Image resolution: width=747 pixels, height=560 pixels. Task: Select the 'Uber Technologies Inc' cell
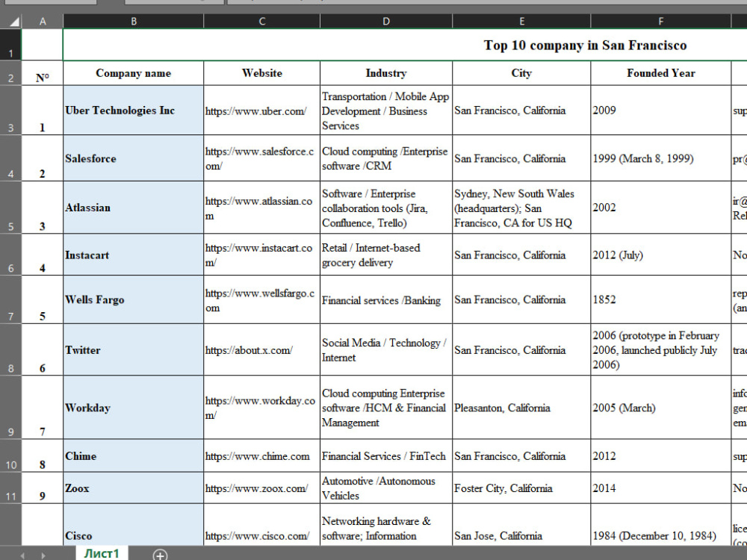[134, 110]
